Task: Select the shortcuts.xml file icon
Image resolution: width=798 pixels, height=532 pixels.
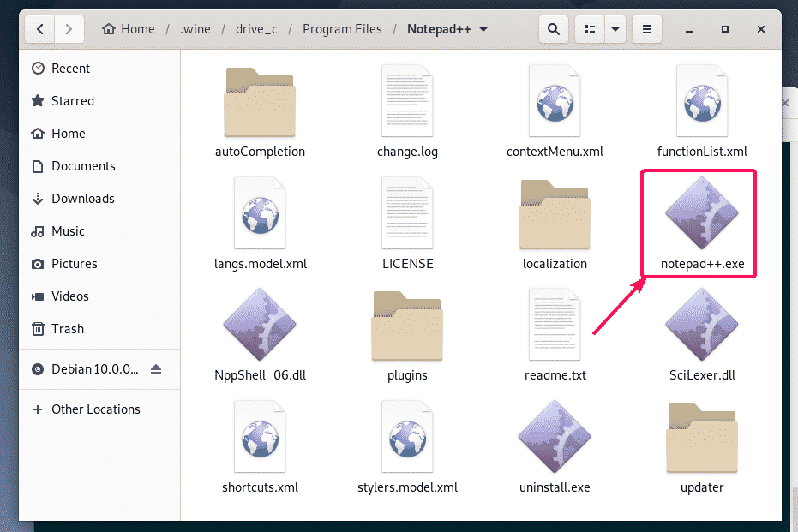Action: [260, 436]
